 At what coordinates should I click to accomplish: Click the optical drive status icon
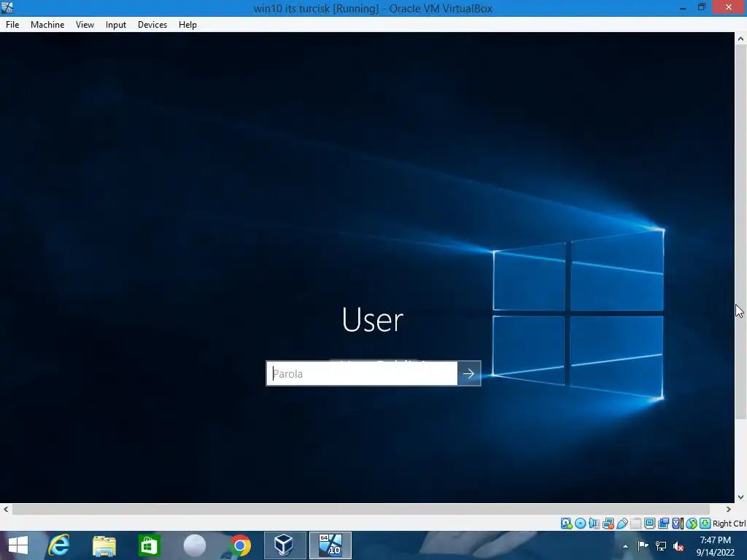pos(580,524)
